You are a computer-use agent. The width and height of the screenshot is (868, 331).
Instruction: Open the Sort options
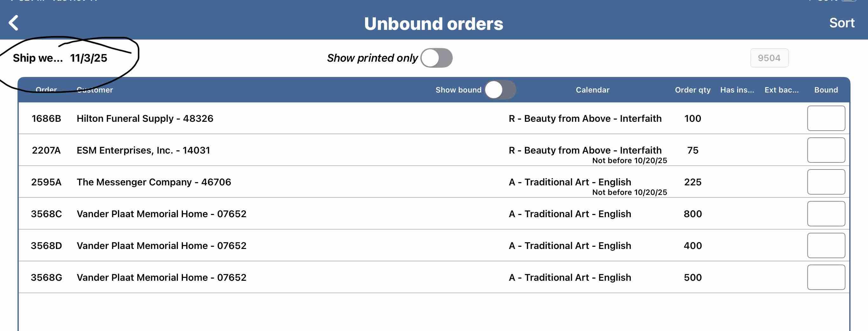tap(841, 23)
